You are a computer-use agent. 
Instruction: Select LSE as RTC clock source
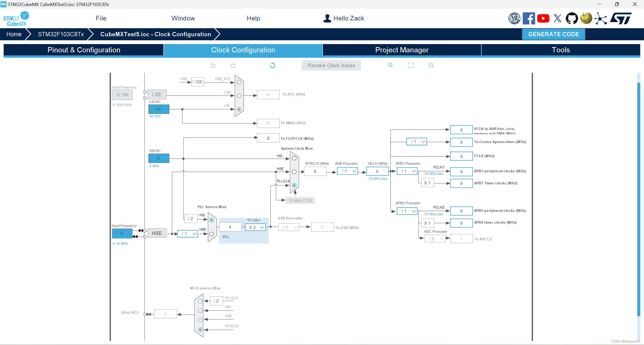click(x=239, y=96)
